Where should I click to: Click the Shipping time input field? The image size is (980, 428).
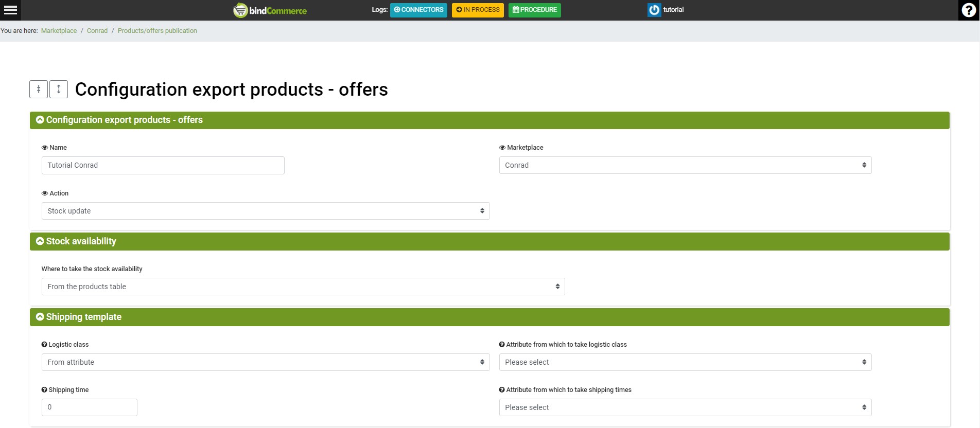click(90, 407)
